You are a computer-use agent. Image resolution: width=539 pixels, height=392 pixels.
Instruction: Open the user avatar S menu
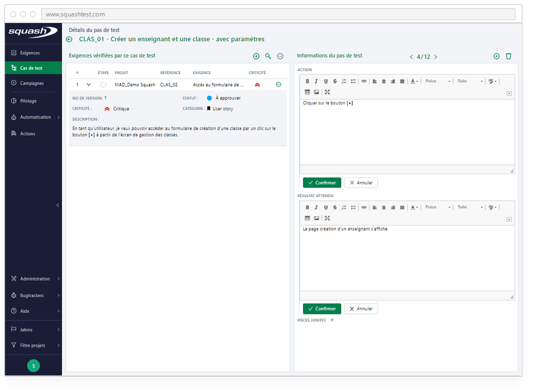33,366
